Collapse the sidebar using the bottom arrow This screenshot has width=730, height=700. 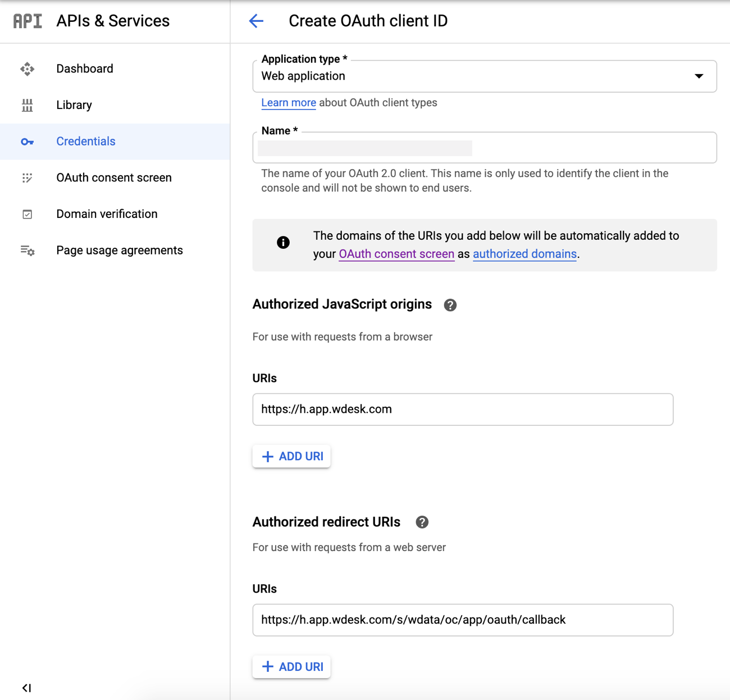[26, 687]
